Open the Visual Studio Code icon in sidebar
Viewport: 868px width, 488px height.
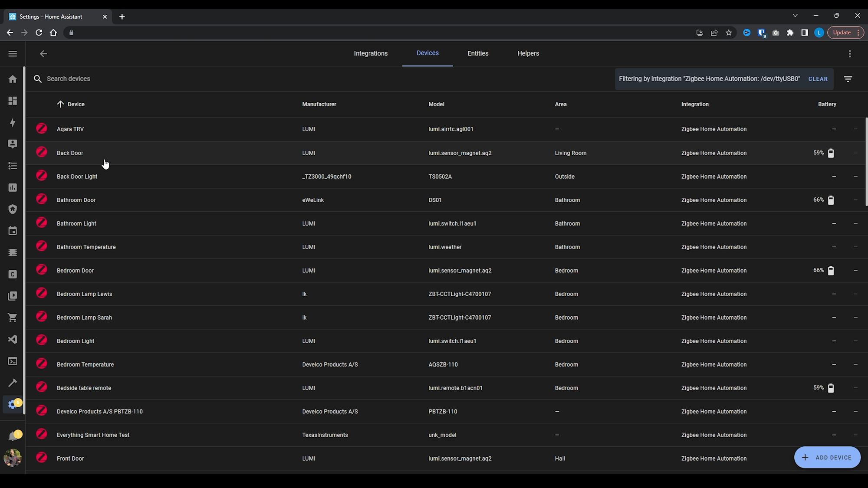[x=13, y=339]
